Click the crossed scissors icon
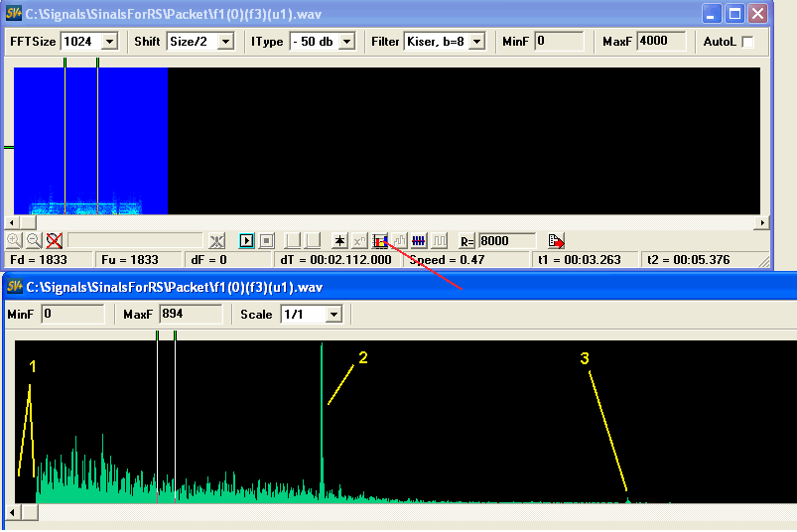 click(217, 240)
